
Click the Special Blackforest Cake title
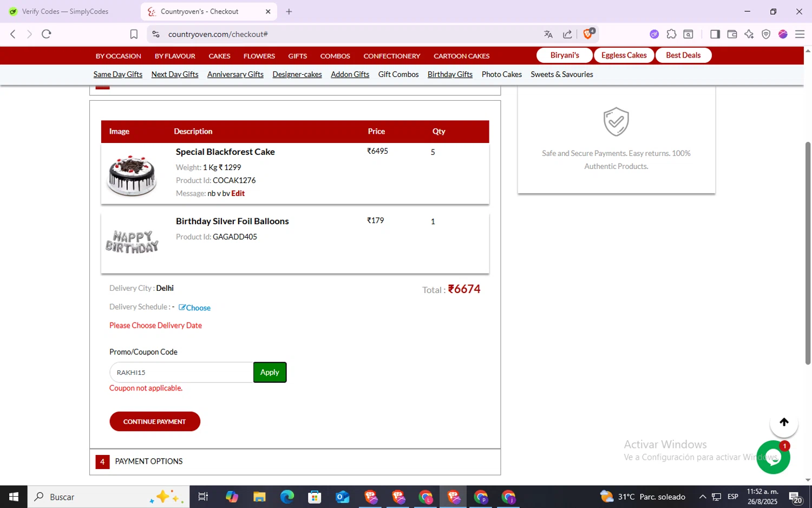point(225,152)
